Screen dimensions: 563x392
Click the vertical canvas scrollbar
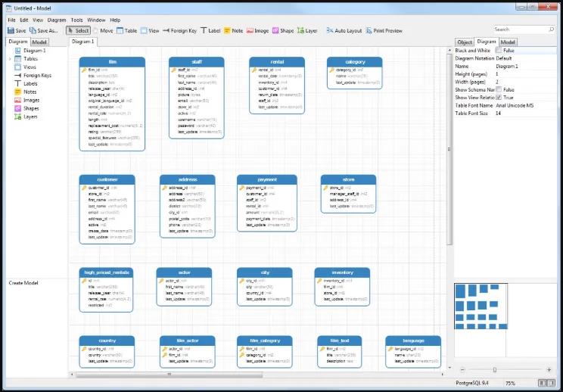[449, 149]
